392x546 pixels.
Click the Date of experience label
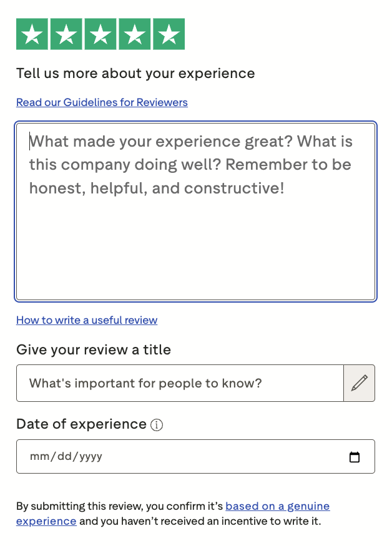coord(82,424)
